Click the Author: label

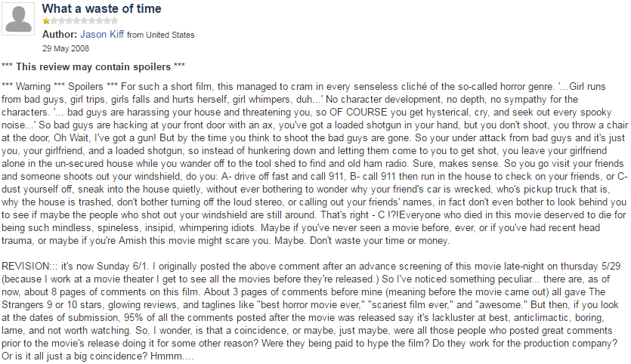(x=60, y=35)
